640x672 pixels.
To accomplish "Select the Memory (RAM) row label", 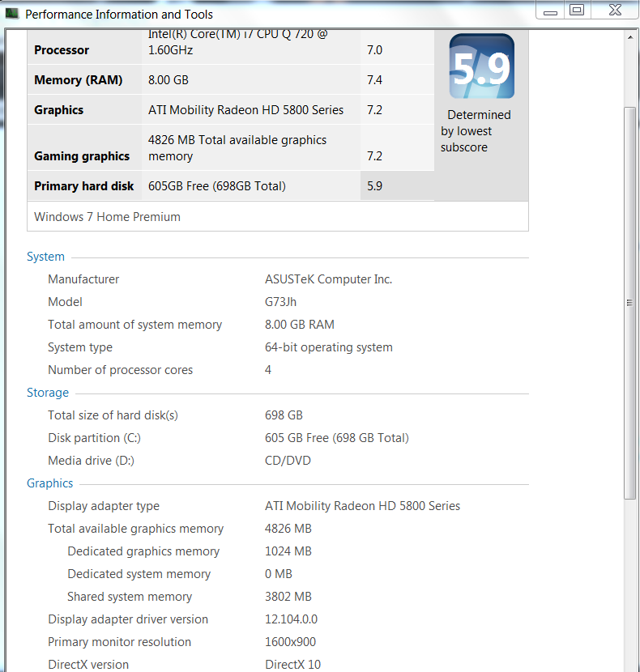I will [79, 80].
